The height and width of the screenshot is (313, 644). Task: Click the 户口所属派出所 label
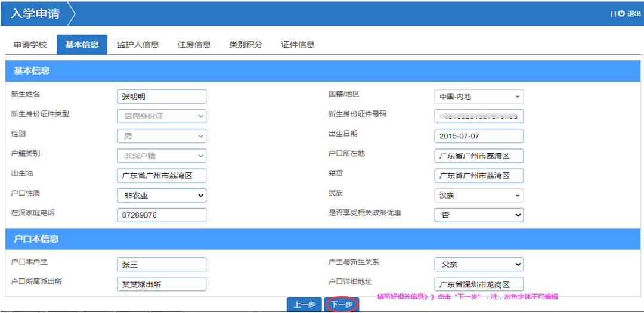click(36, 281)
